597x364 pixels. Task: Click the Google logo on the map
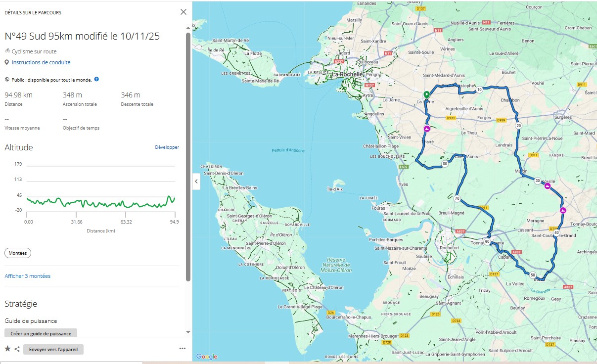pos(206,357)
